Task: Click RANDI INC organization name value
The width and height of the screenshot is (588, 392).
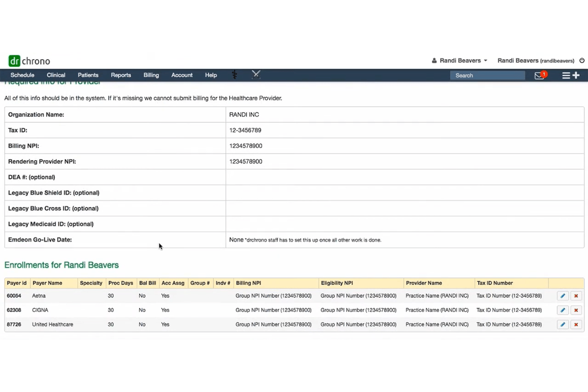Action: click(244, 114)
